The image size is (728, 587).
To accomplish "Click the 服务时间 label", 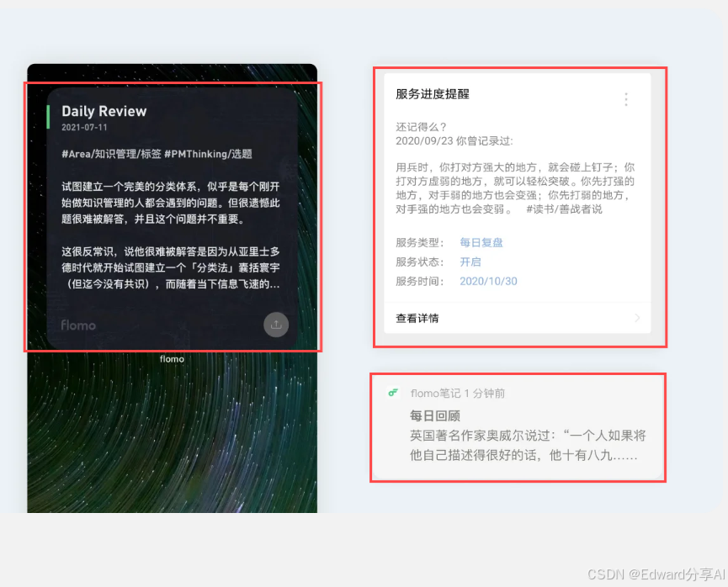I will (420, 281).
